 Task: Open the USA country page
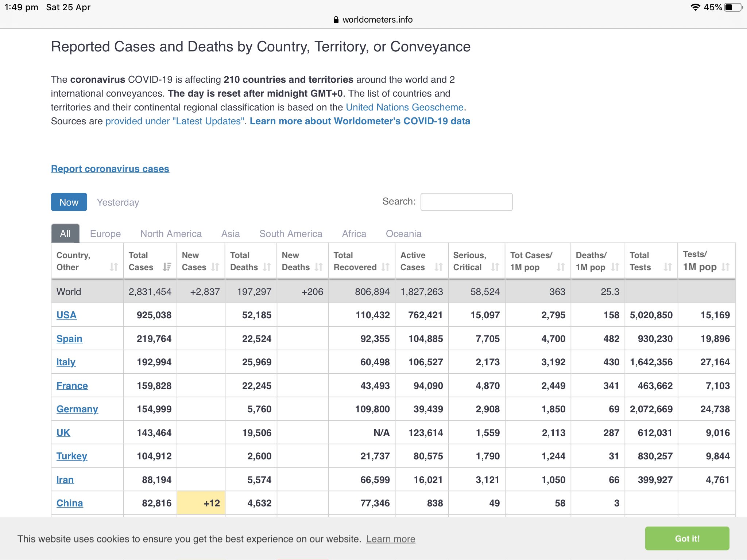point(66,315)
